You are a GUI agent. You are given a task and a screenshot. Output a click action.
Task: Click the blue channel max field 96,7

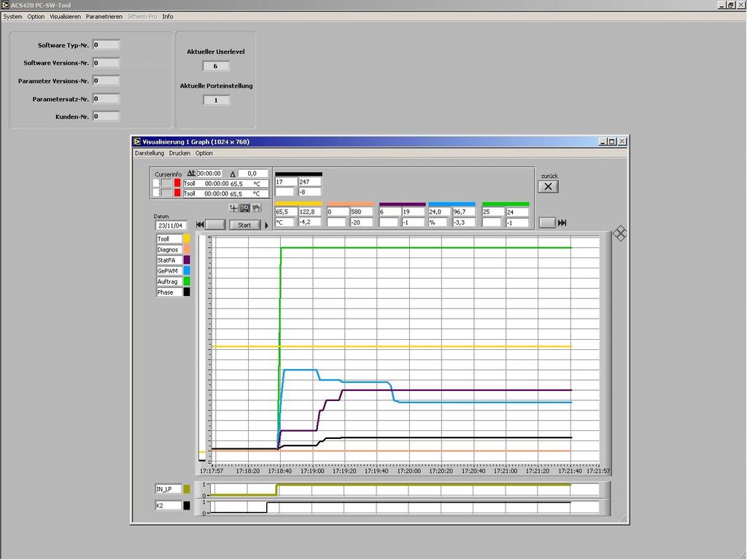[x=464, y=212]
